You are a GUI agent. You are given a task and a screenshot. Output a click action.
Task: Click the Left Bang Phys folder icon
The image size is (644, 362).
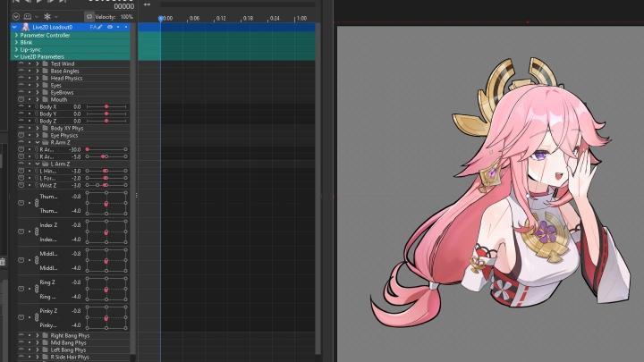click(x=46, y=349)
